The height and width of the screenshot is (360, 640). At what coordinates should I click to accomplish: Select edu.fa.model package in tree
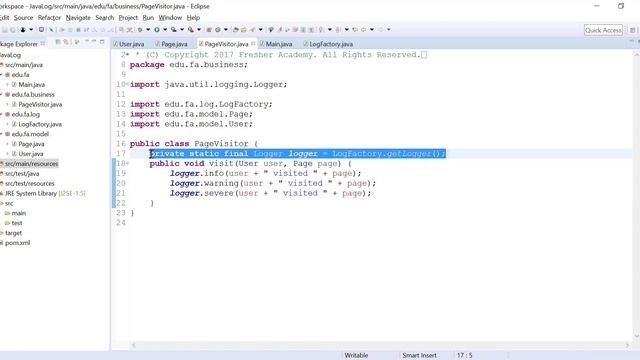(30, 134)
